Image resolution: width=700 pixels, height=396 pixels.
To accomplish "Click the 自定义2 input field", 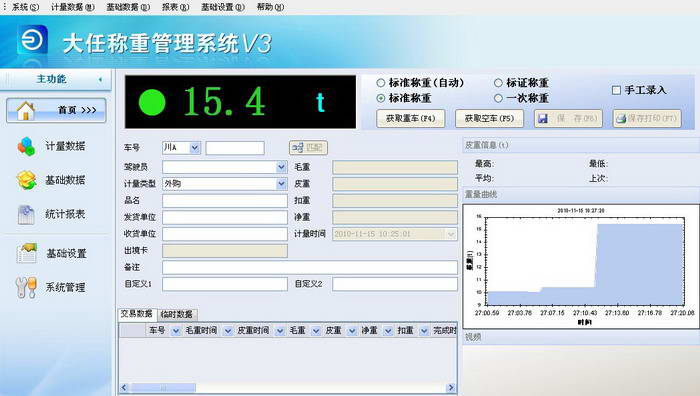I will tap(395, 284).
